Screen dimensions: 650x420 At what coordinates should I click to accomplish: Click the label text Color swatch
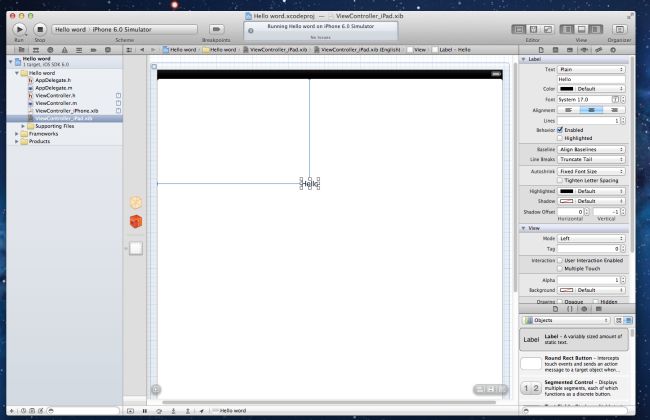(x=566, y=89)
